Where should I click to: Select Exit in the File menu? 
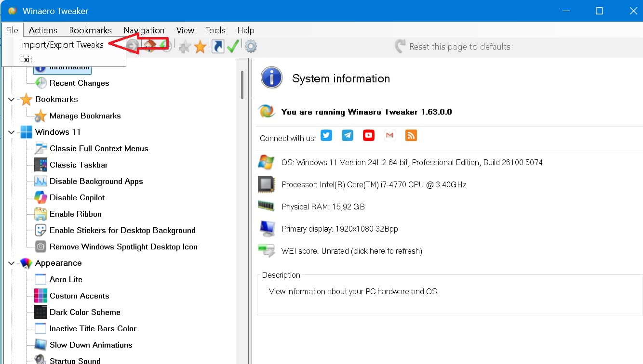[x=27, y=59]
